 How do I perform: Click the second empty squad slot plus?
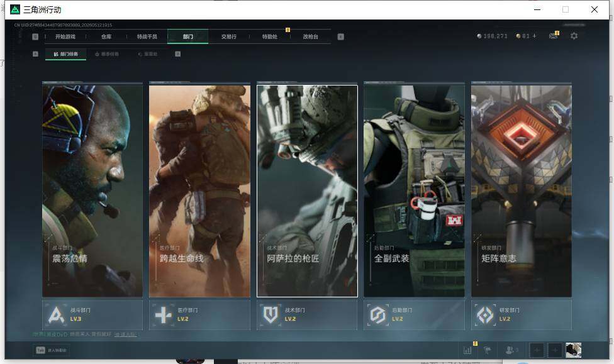click(555, 350)
